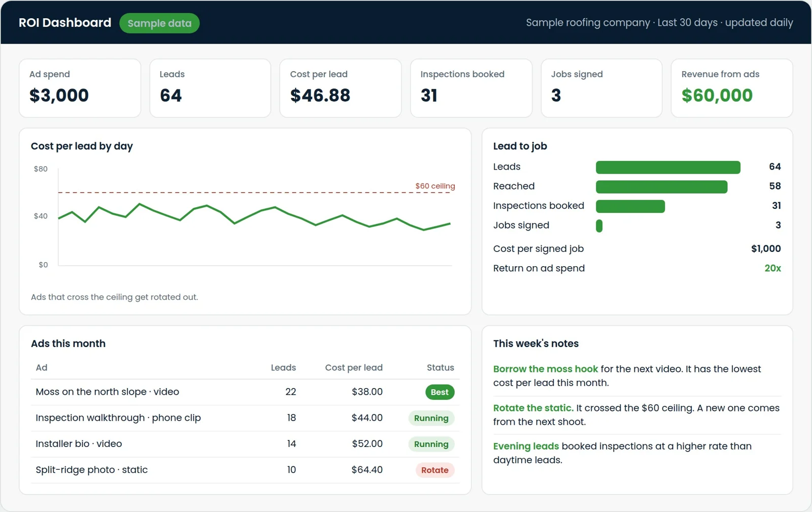
Task: Click the Cost per lead column header
Action: (354, 367)
